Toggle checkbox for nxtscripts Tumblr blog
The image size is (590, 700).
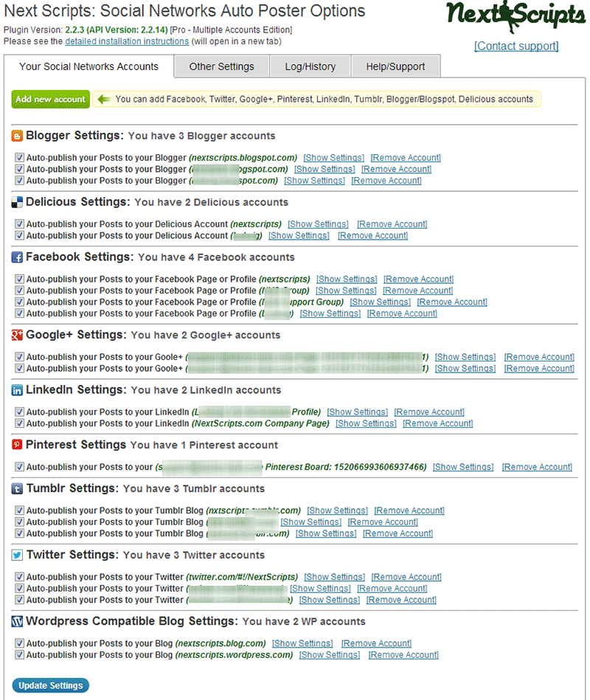pyautogui.click(x=19, y=510)
